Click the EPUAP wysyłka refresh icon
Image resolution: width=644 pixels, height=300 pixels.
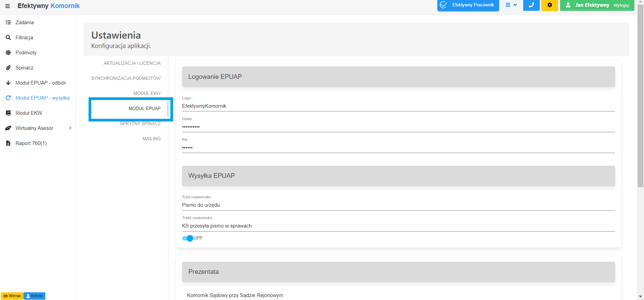8,98
